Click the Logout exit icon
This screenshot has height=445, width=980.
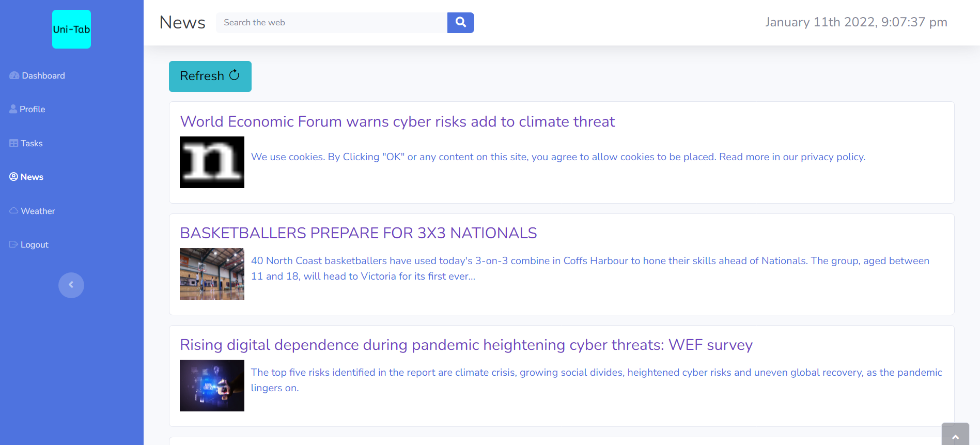click(14, 244)
